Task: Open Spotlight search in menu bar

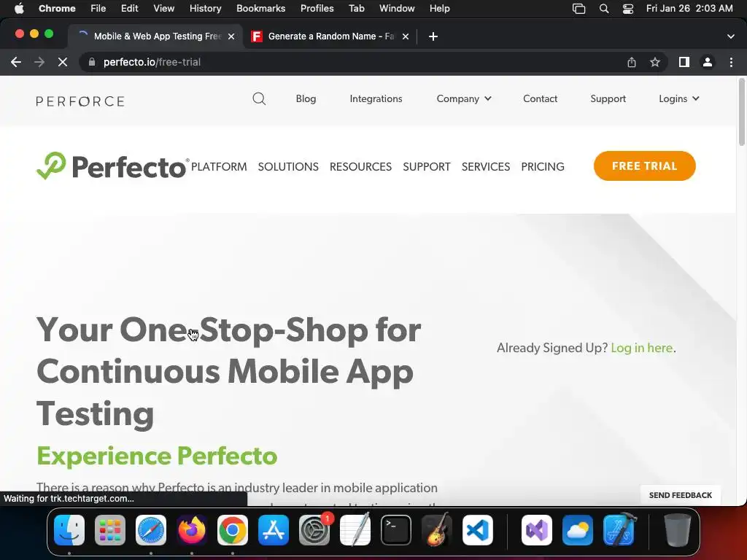Action: tap(604, 9)
